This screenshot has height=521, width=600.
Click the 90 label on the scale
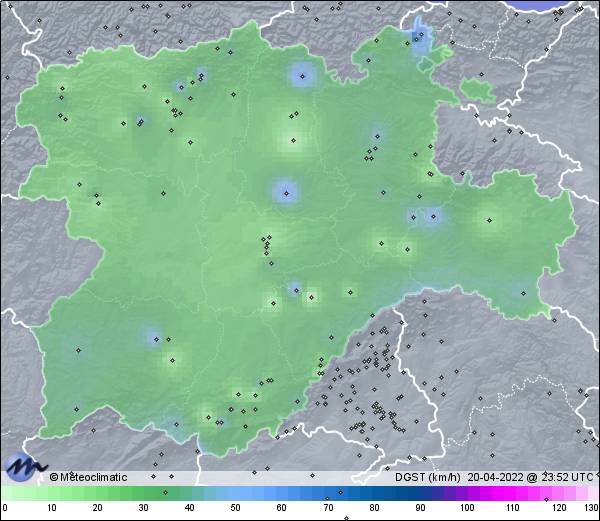coord(420,508)
